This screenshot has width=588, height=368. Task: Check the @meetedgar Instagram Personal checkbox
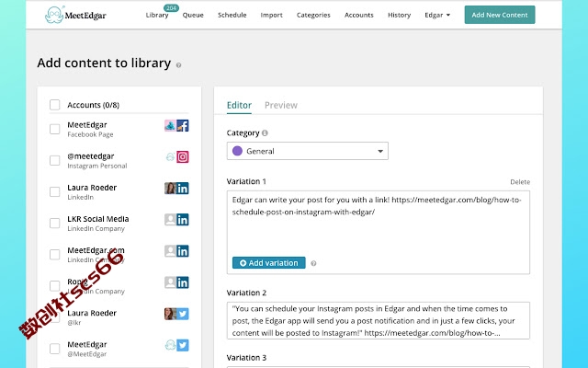click(55, 160)
